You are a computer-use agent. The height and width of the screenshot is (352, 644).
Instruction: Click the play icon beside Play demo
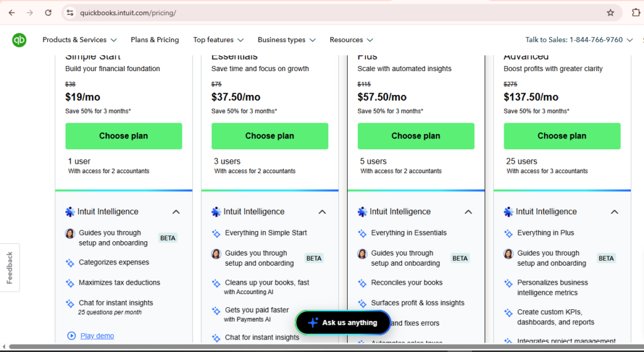click(72, 336)
